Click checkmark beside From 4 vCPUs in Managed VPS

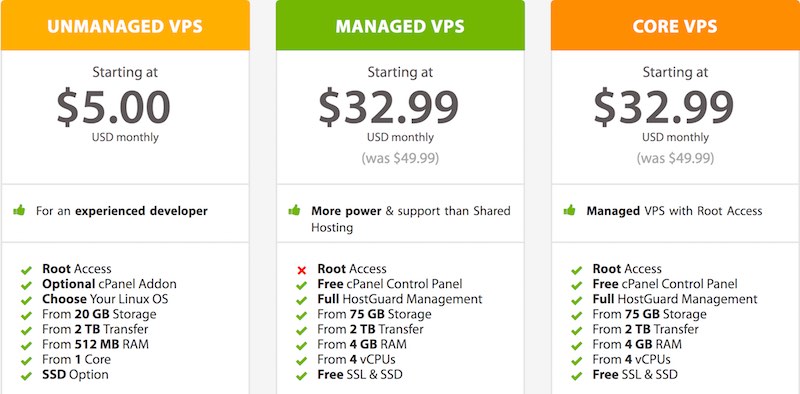click(x=301, y=361)
